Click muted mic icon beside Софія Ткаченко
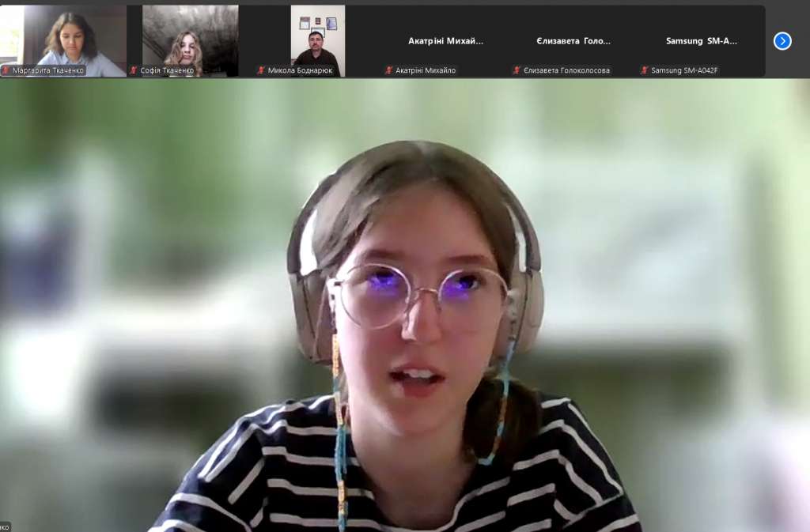 pos(134,70)
